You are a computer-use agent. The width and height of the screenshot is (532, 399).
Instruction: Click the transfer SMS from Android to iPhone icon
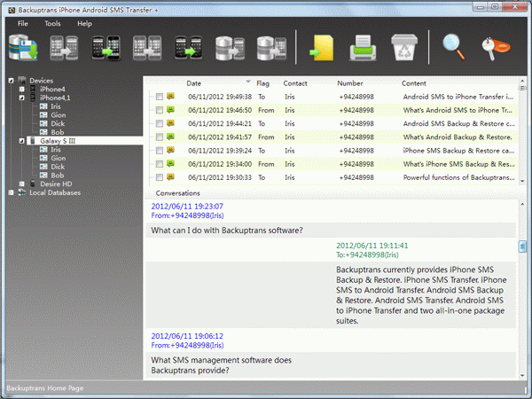point(106,48)
